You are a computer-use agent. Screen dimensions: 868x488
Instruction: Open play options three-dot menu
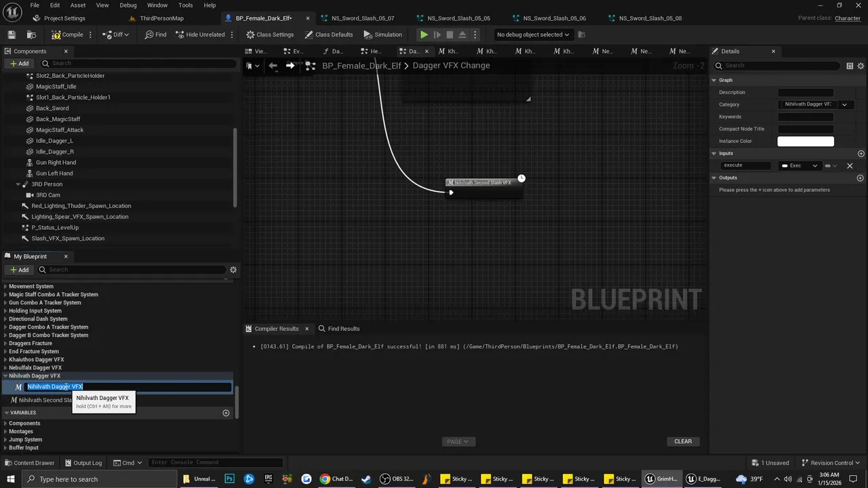[x=475, y=35]
